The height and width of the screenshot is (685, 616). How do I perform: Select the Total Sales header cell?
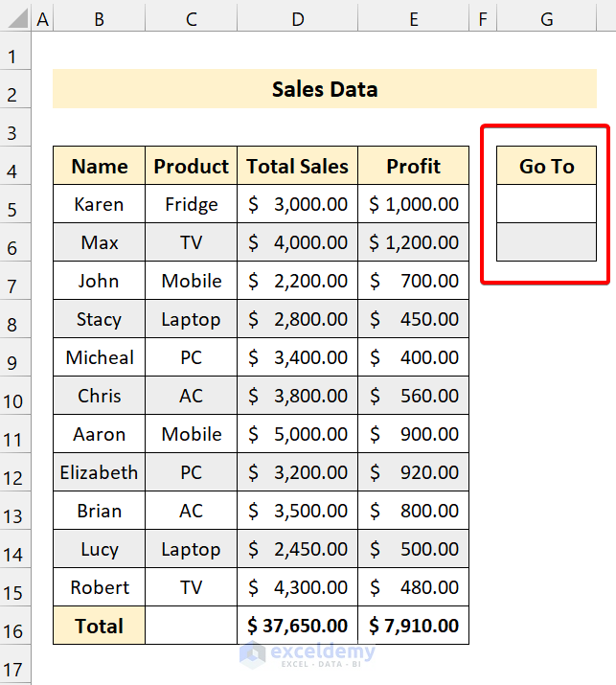point(297,166)
